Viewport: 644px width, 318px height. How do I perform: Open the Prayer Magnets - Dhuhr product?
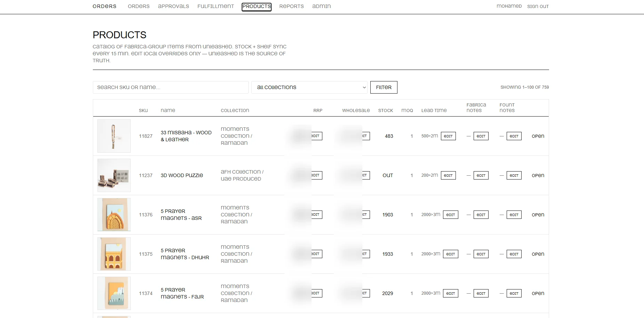click(x=538, y=254)
